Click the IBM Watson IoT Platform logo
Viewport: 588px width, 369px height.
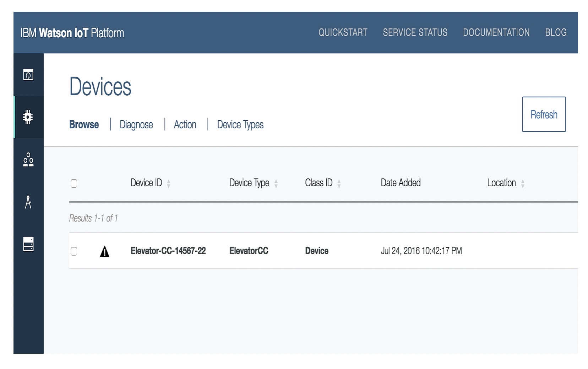click(72, 33)
